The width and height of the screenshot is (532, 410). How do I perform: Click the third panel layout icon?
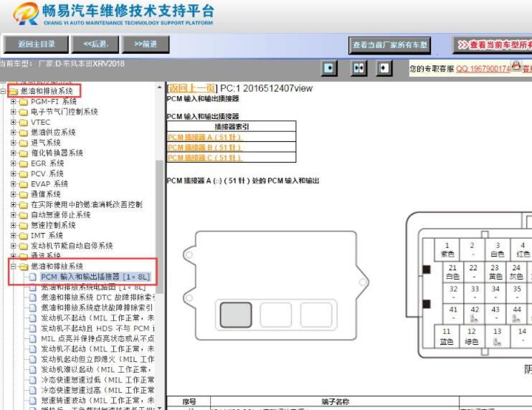tap(384, 68)
